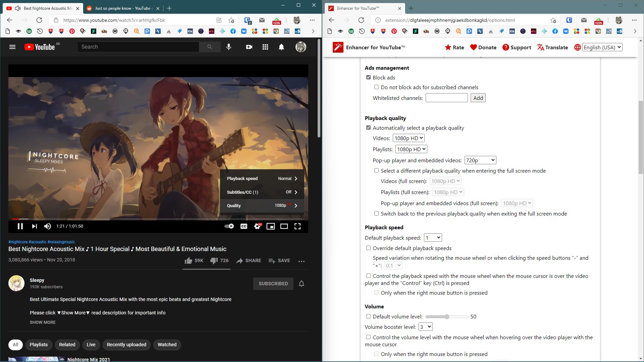Enable miniplayer mode icon

[270, 226]
